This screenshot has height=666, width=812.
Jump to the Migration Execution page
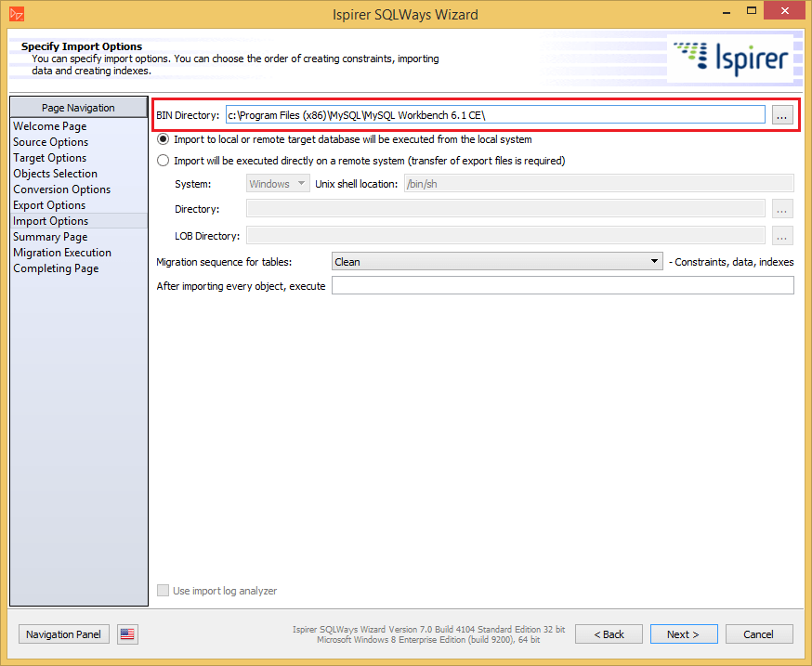click(61, 252)
